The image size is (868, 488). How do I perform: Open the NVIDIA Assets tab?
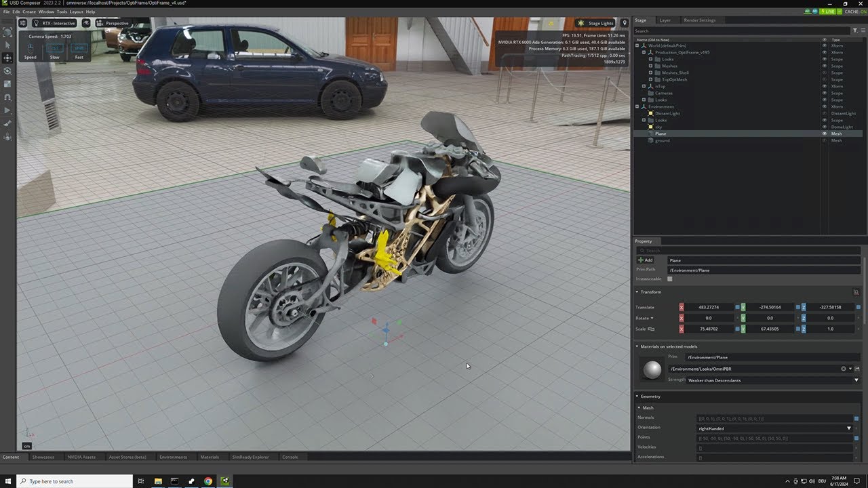[81, 457]
